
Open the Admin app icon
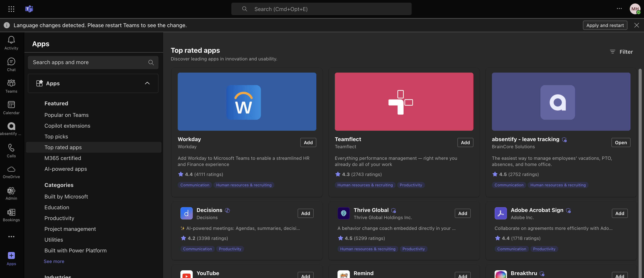coord(11,193)
